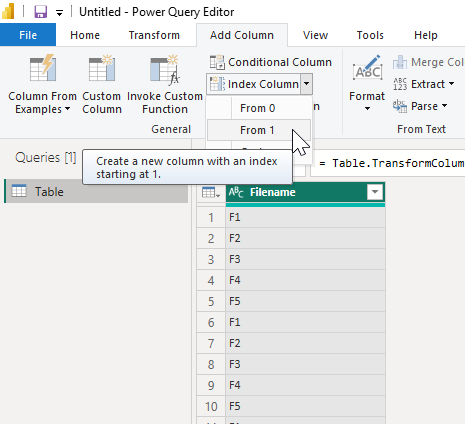The width and height of the screenshot is (465, 424).
Task: Click cell F5 in row 5
Action: tap(305, 302)
